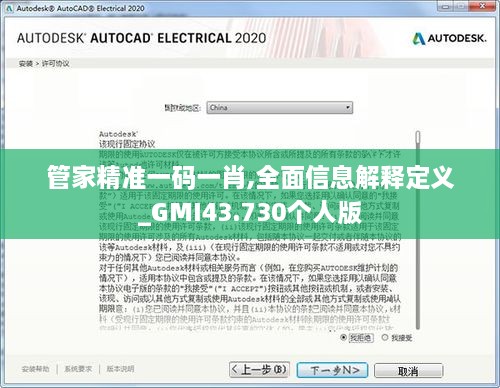Click the Autodesk icon in the title bar
The height and width of the screenshot is (388, 500).
9,8
